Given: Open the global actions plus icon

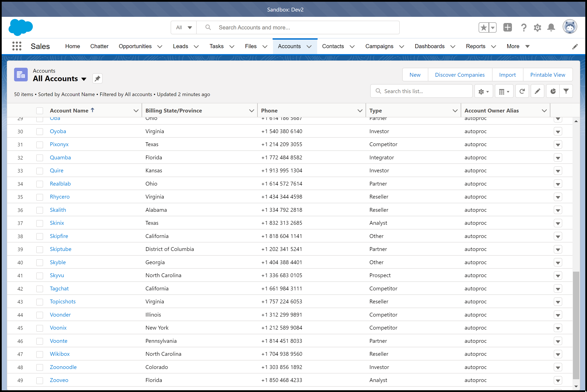Looking at the screenshot, I should 507,27.
